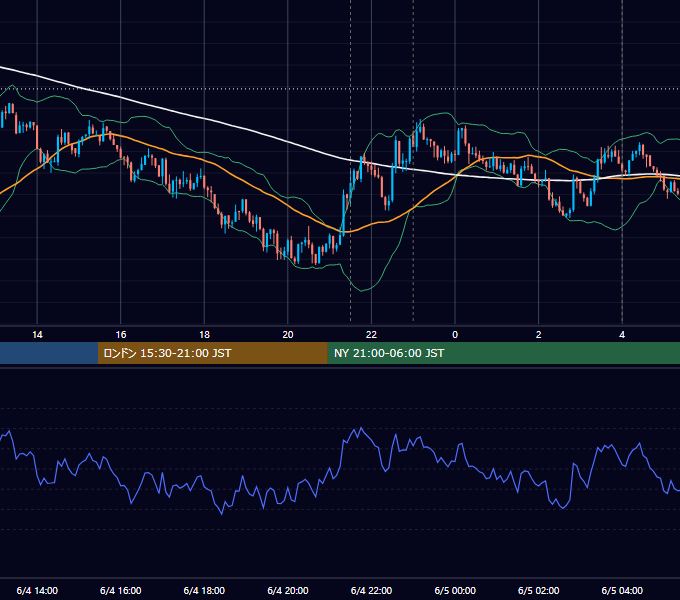This screenshot has width=680, height=600.
Task: Click the 6/5 02:00 time axis label
Action: coord(538,590)
